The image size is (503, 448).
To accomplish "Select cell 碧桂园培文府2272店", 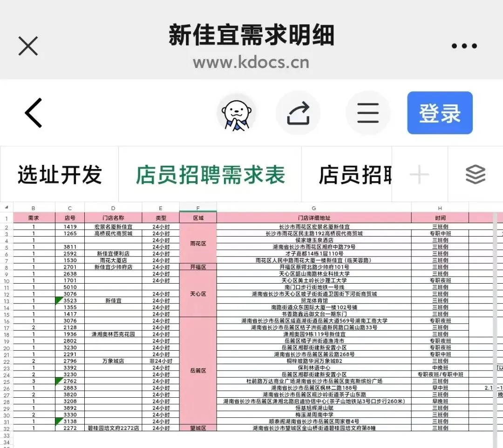I will tap(113, 428).
